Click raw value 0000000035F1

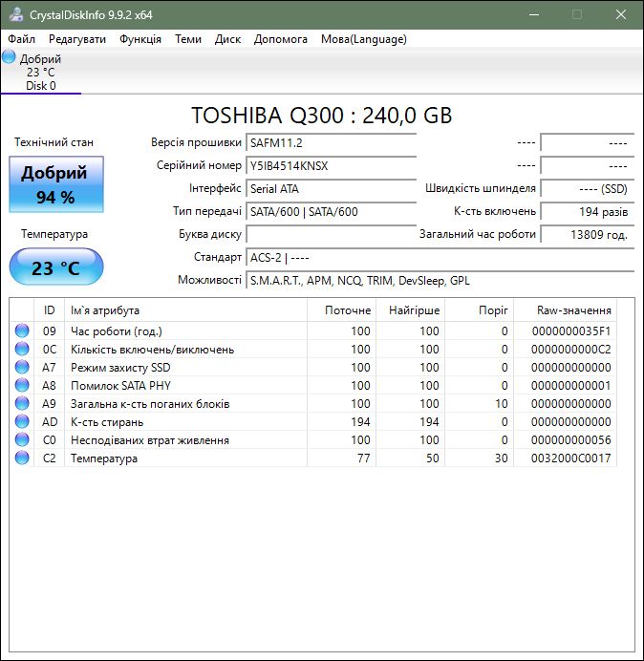pos(571,330)
